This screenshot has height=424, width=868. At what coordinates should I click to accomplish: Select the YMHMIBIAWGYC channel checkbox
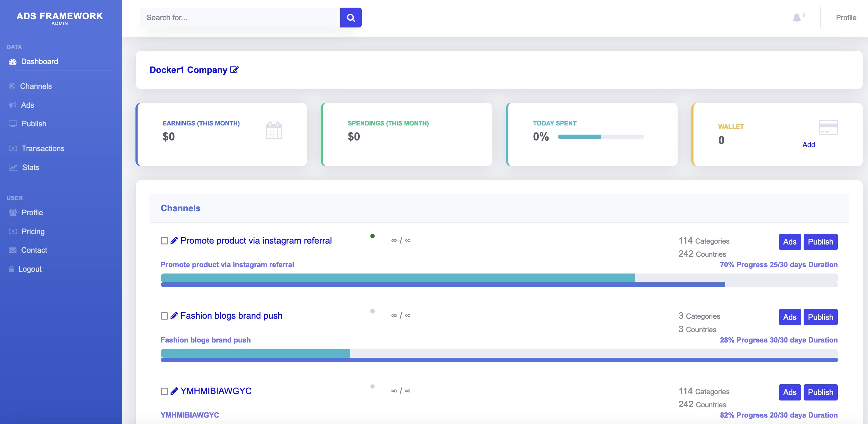(164, 391)
